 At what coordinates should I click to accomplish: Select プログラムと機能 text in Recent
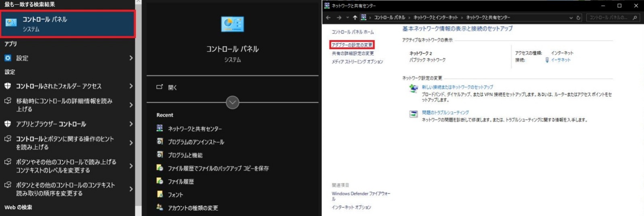pos(185,155)
